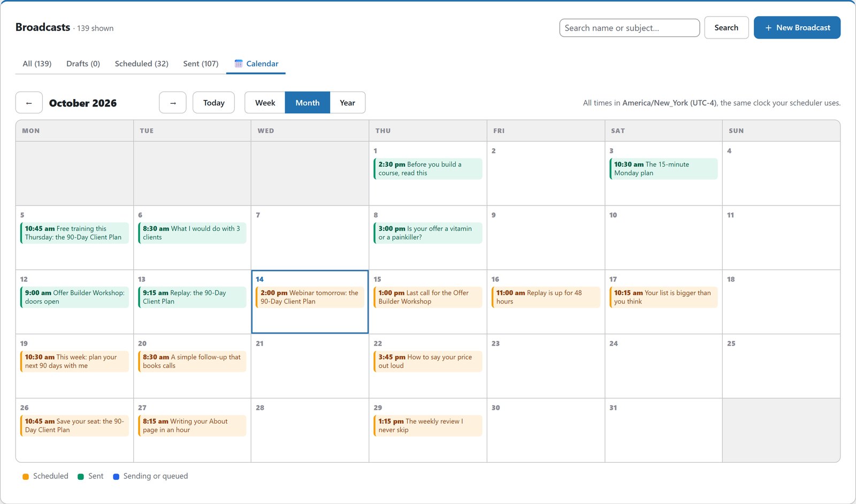Click the orange Scheduled legend swatch

[26, 477]
